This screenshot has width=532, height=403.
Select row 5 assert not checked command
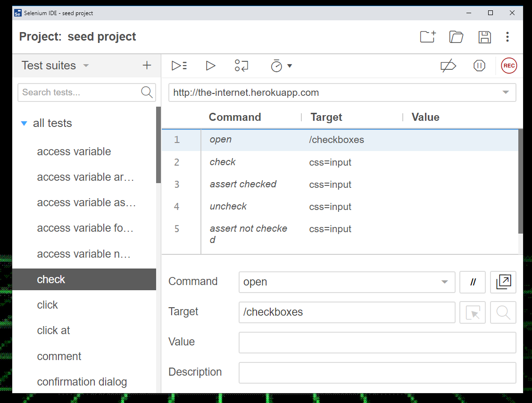340,234
